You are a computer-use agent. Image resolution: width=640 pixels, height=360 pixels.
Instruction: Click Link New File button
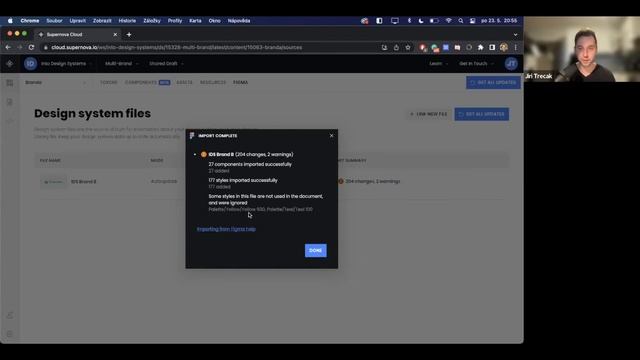point(429,114)
